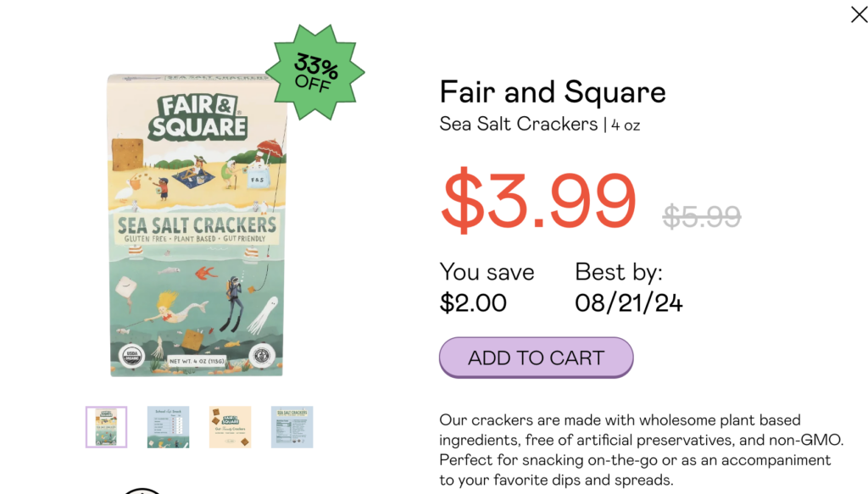Click the Fair and Square product title

553,92
